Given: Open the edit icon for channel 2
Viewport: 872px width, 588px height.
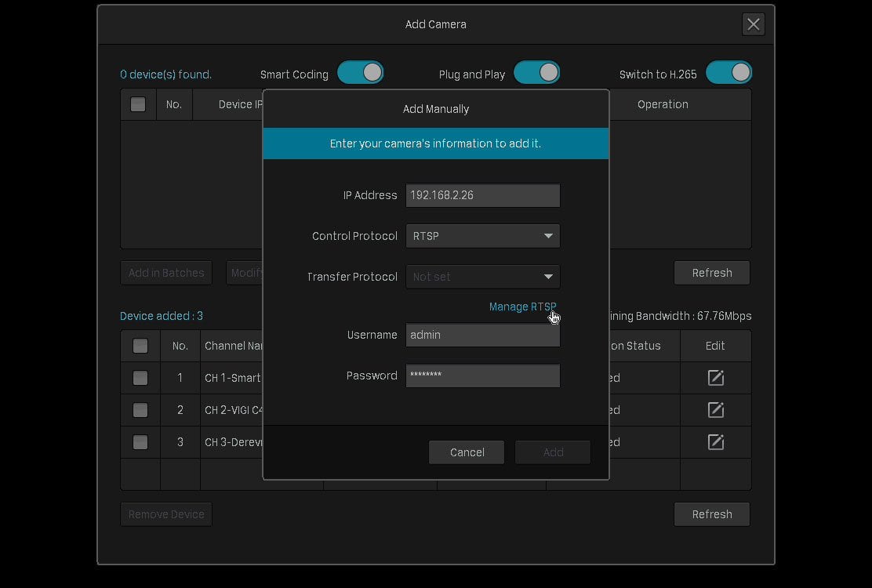Looking at the screenshot, I should [x=715, y=410].
